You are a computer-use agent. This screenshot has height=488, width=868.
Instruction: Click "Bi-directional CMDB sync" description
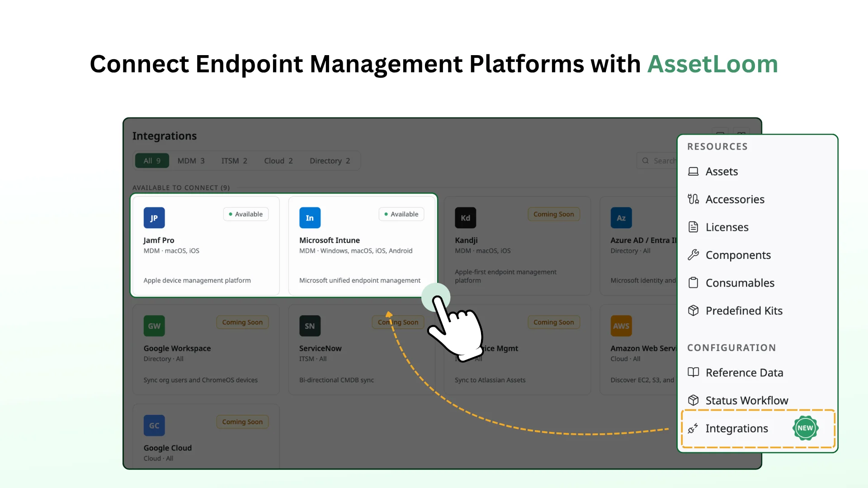pyautogui.click(x=336, y=380)
